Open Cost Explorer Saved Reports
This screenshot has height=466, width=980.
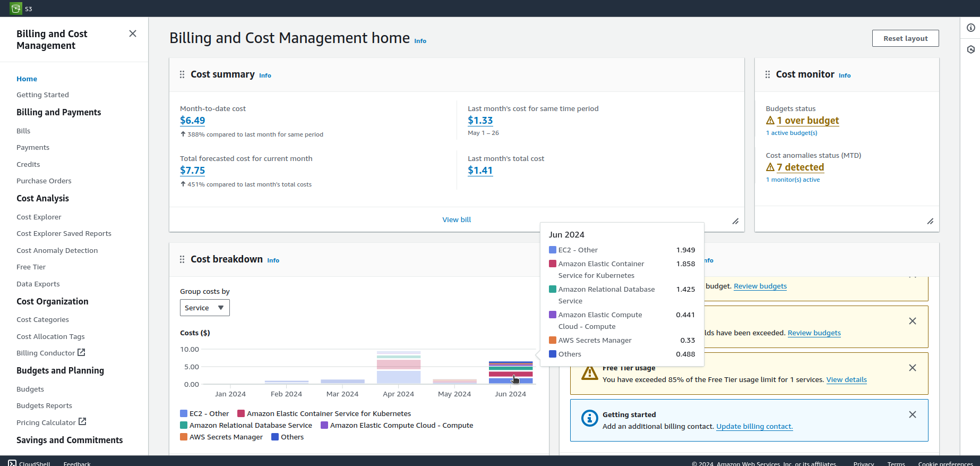64,233
